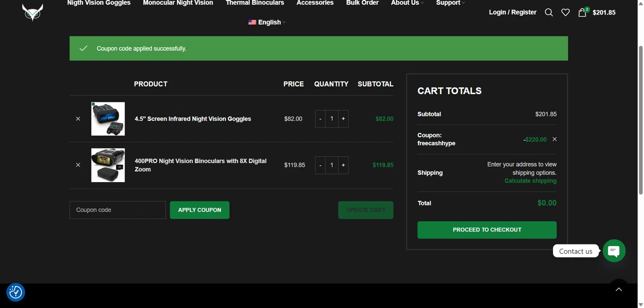The height and width of the screenshot is (308, 644).
Task: Increase quantity of 400PRO Night Vision Binoculars
Action: pyautogui.click(x=343, y=165)
